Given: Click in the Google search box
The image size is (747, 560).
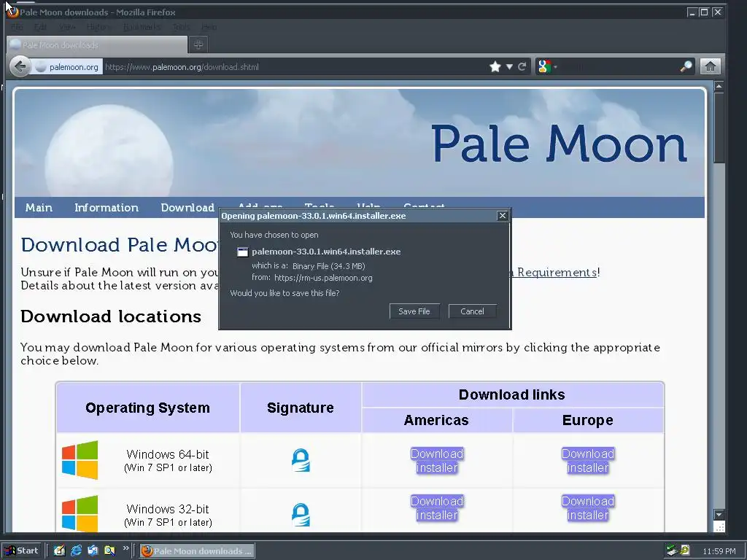Looking at the screenshot, I should click(619, 66).
